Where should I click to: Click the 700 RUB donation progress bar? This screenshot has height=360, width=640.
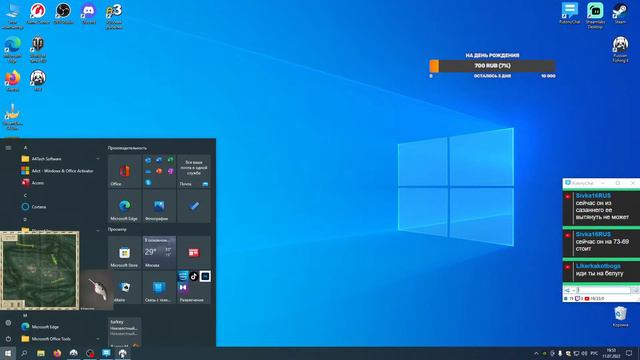pos(493,66)
